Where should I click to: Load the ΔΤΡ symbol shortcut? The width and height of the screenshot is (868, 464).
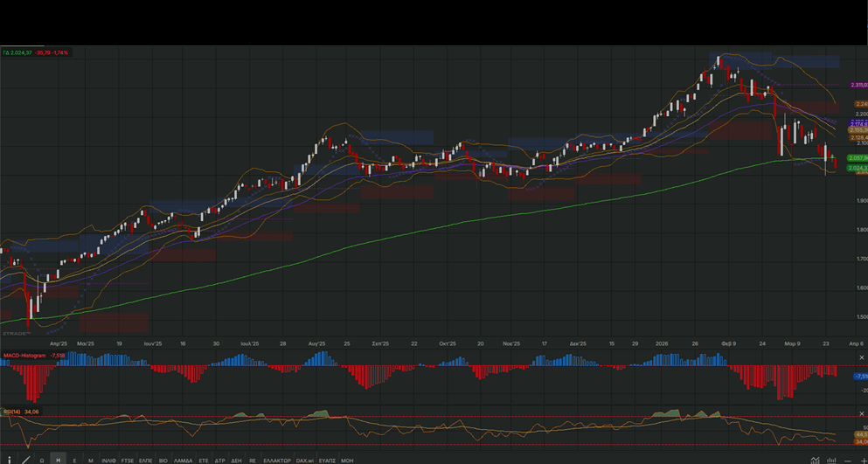pos(219,461)
